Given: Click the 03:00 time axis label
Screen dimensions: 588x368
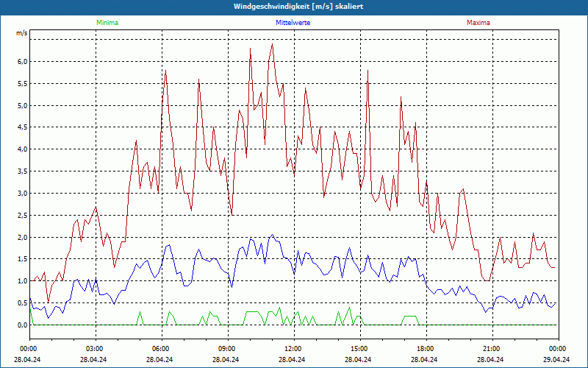Looking at the screenshot, I should tap(93, 349).
